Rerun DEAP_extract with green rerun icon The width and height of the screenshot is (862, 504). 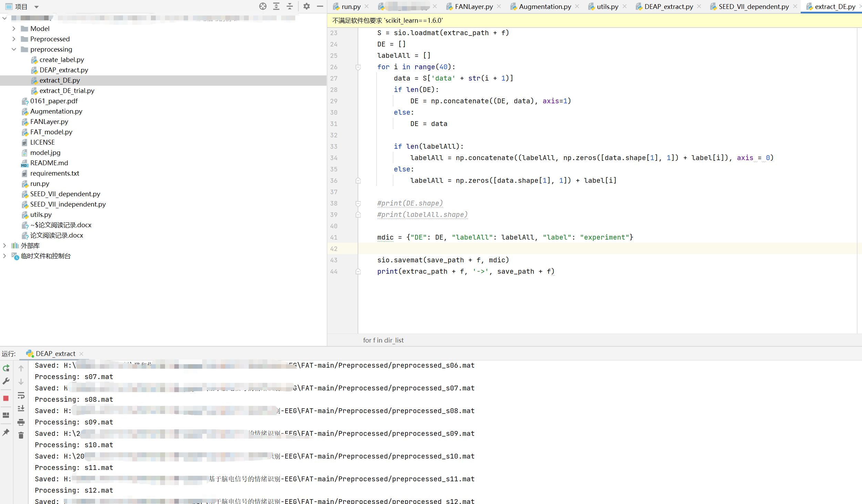[x=6, y=368]
